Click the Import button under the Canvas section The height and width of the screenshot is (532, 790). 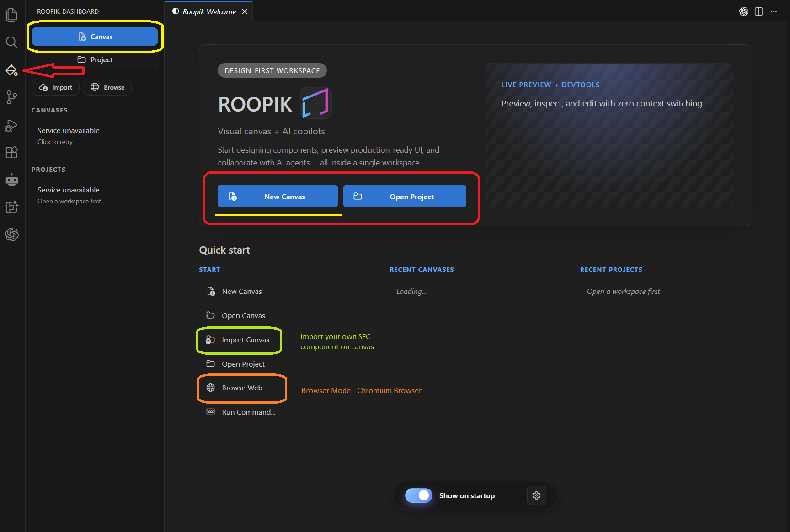coord(55,87)
